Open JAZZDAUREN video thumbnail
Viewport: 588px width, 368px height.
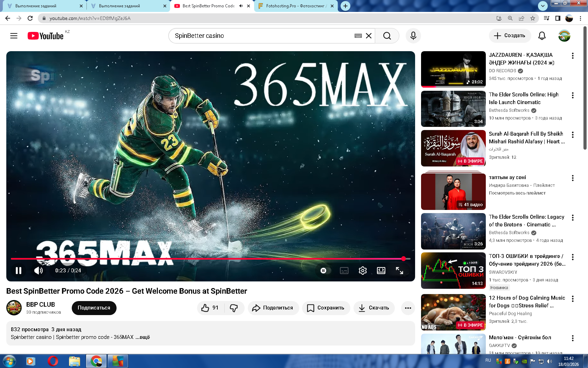point(453,69)
